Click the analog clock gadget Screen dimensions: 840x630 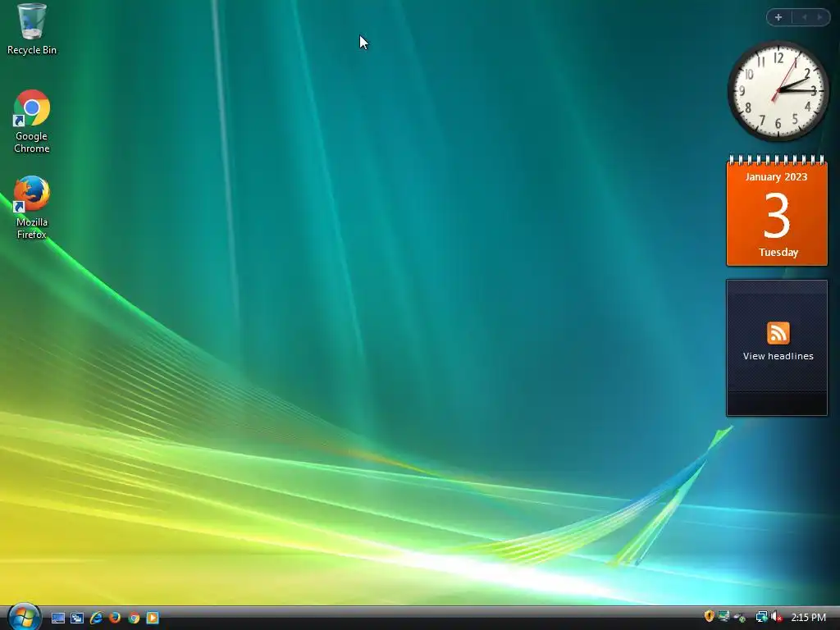click(778, 91)
